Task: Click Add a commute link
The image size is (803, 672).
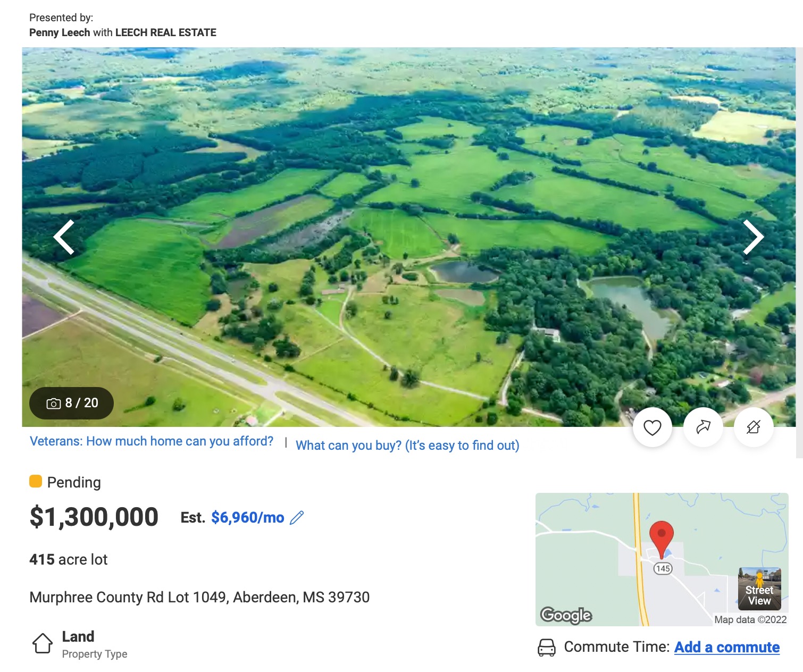Action: pyautogui.click(x=726, y=648)
